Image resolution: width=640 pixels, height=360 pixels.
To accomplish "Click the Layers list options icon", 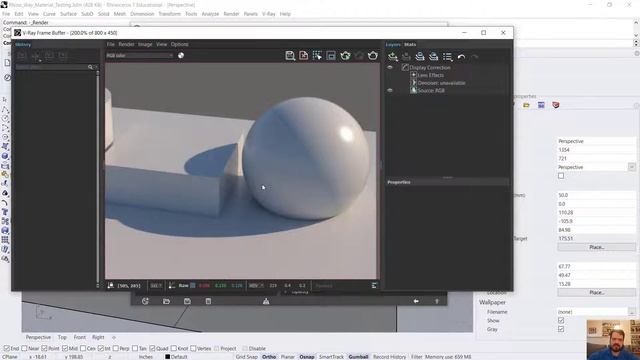I will pos(448,57).
